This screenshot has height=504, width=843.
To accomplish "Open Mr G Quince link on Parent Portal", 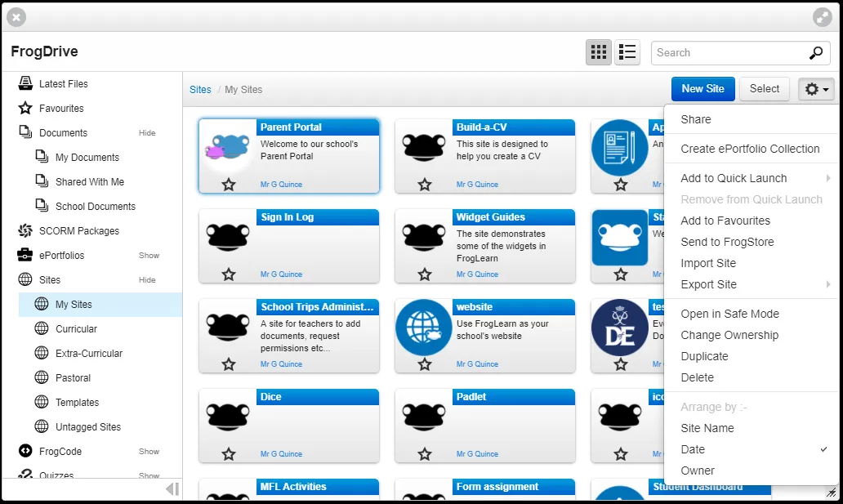I will 281,185.
